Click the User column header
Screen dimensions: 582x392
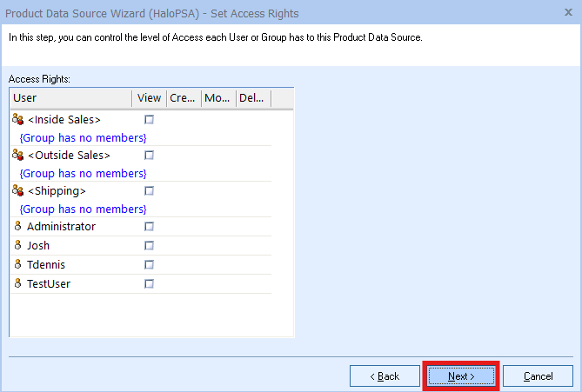tap(70, 98)
